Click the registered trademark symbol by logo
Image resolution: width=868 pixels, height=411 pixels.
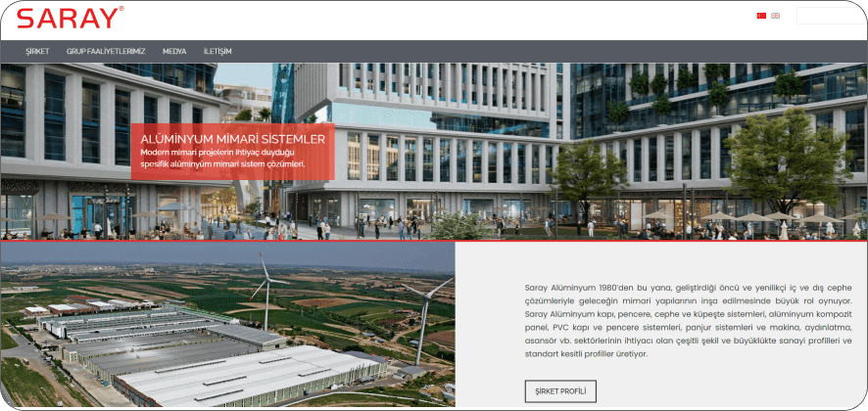coord(121,9)
